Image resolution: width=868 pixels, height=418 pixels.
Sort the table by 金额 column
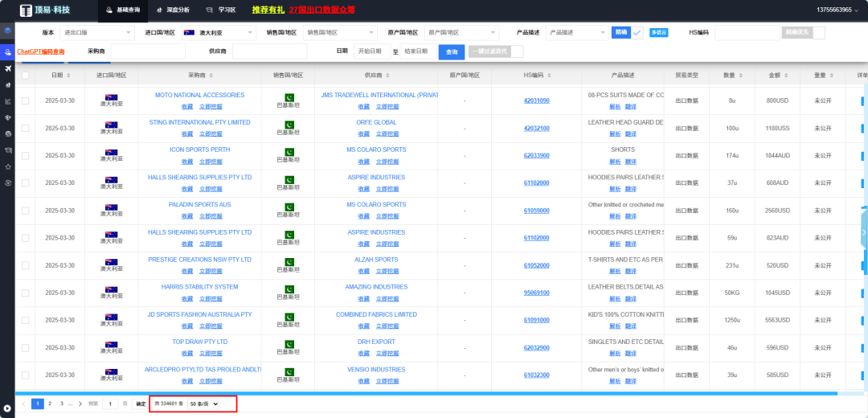[x=787, y=76]
